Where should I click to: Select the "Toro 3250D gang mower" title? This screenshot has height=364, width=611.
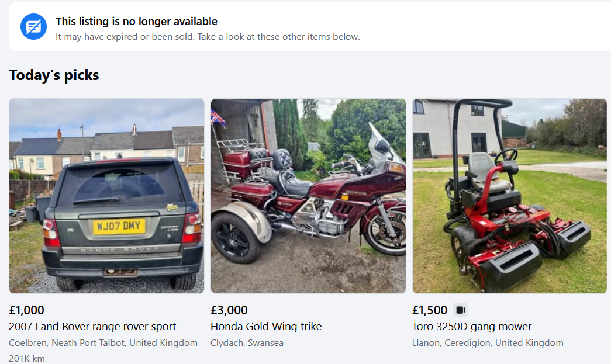click(472, 327)
